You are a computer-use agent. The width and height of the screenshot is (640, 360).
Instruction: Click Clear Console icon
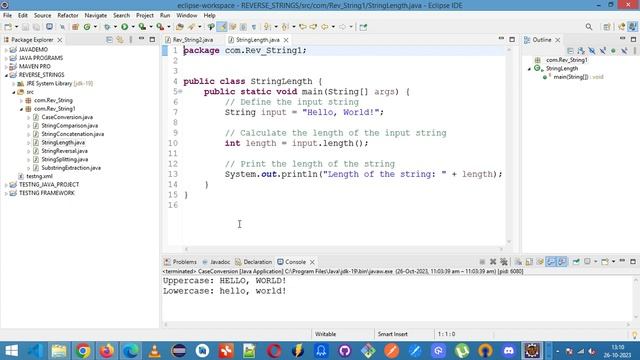[x=518, y=262]
